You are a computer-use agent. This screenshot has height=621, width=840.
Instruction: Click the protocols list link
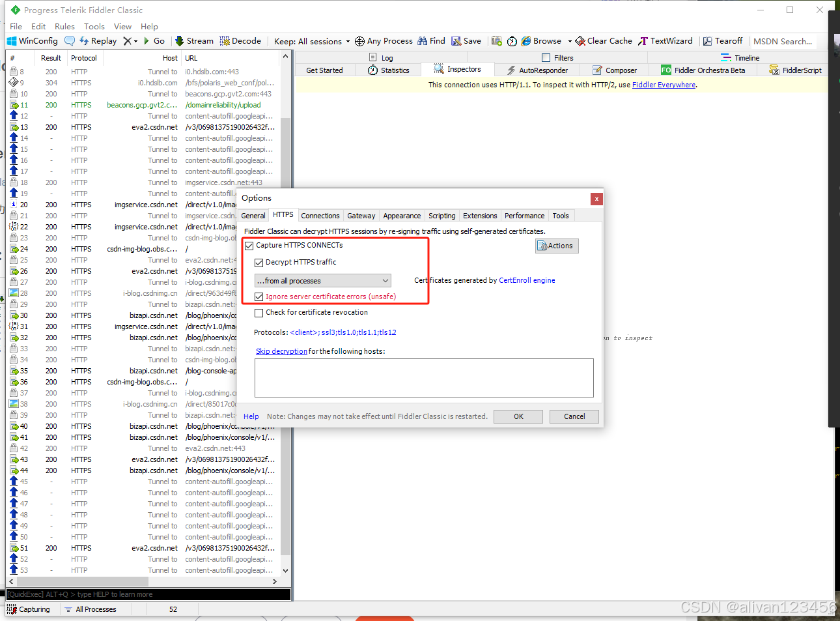[x=343, y=332]
